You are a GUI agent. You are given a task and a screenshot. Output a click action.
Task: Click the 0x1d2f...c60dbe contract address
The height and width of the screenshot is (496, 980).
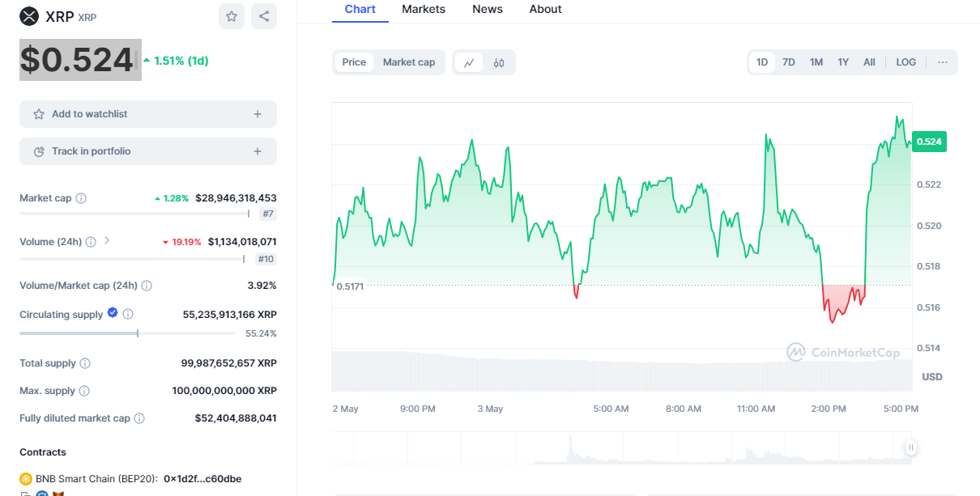coord(202,479)
